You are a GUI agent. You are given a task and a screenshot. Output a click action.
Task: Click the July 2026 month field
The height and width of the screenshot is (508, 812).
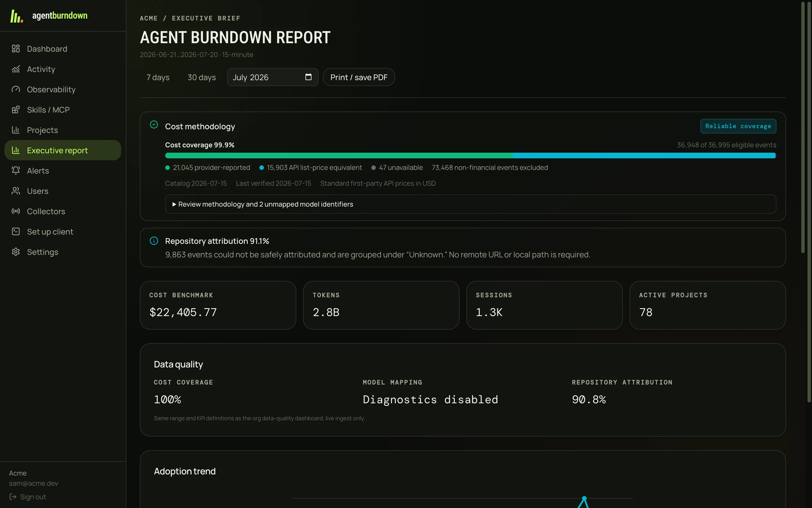272,77
